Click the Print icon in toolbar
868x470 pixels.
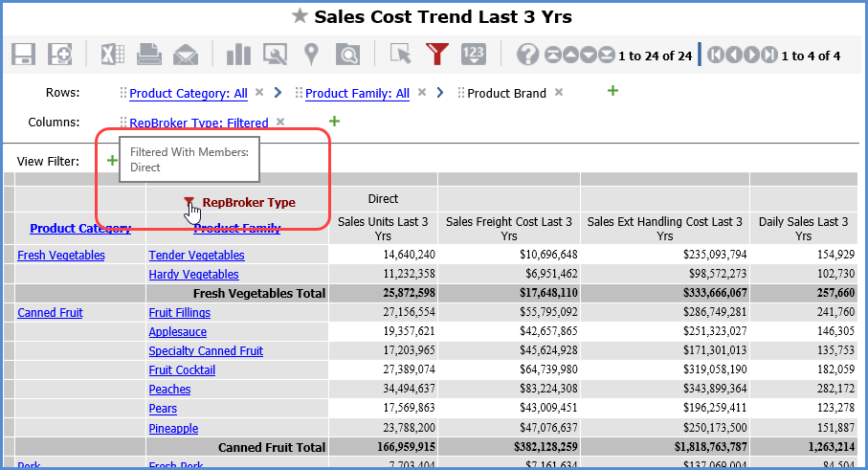148,55
